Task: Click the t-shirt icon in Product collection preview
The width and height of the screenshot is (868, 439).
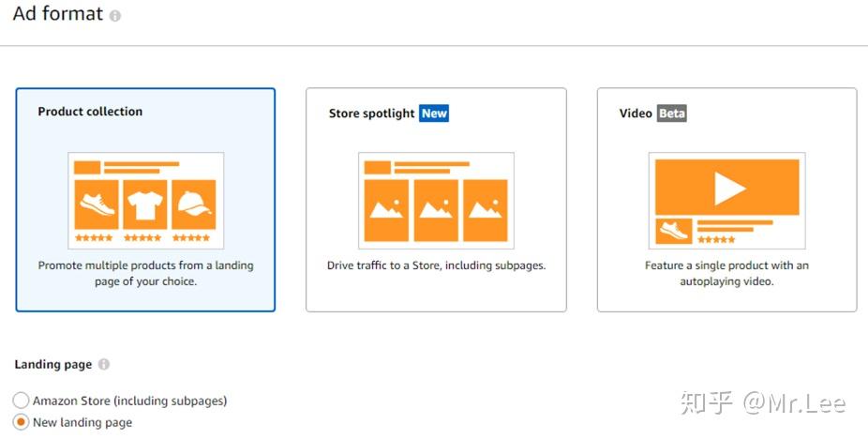Action: [144, 204]
